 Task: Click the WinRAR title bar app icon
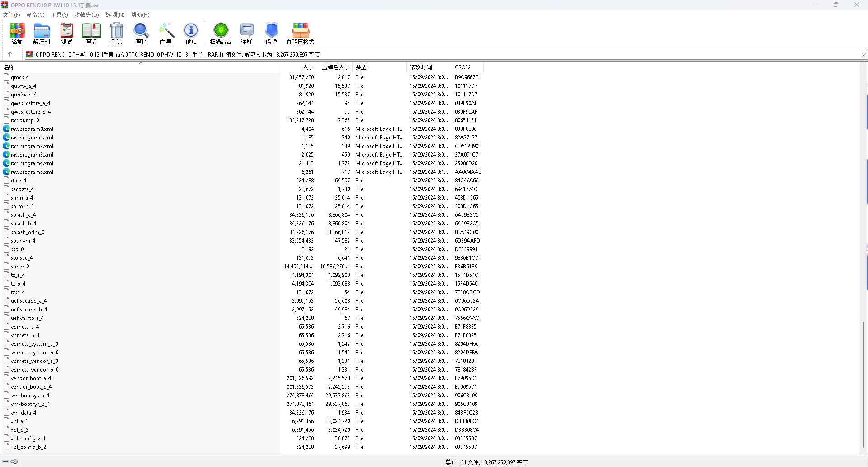coord(5,5)
